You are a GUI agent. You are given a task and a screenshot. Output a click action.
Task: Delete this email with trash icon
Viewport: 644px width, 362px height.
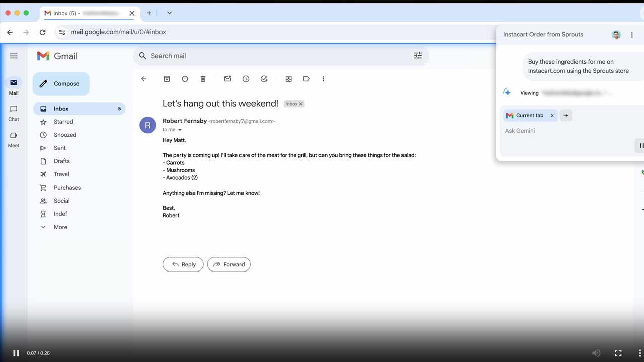pyautogui.click(x=203, y=79)
